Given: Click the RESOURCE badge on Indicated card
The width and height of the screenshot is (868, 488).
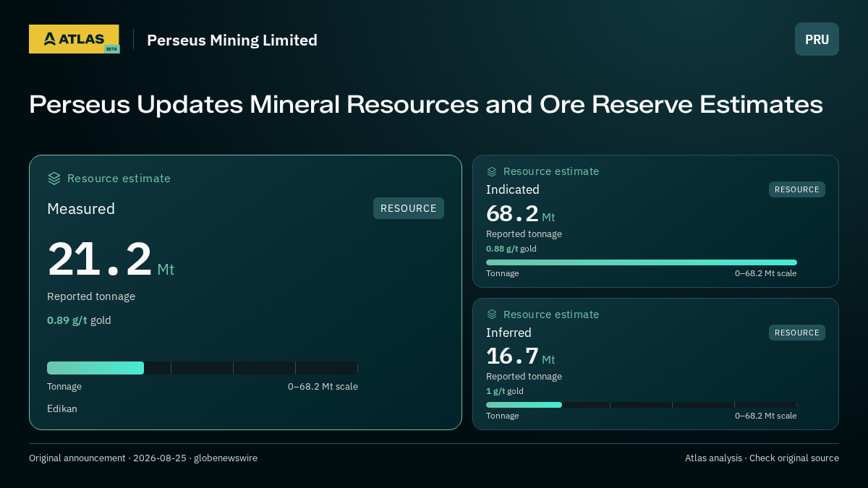Looking at the screenshot, I should 797,189.
